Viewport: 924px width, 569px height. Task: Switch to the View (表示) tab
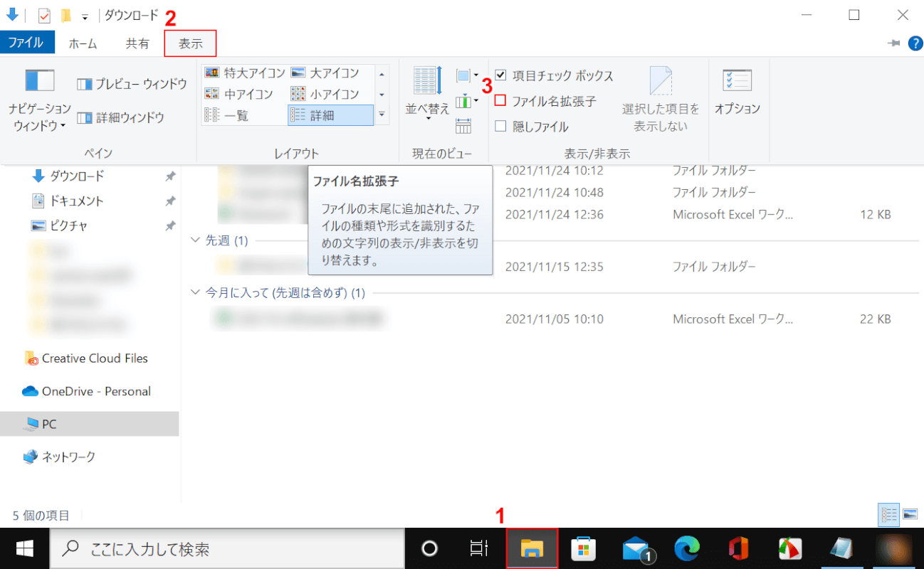pyautogui.click(x=190, y=43)
